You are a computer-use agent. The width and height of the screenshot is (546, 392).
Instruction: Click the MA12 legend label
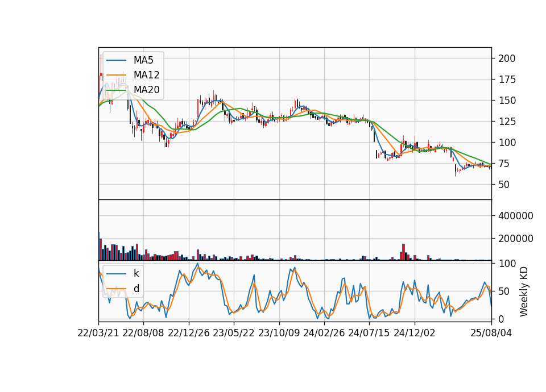point(146,75)
